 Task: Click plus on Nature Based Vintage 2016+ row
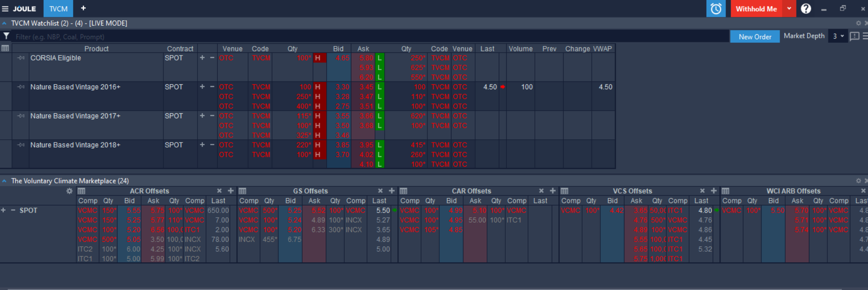[x=202, y=86]
